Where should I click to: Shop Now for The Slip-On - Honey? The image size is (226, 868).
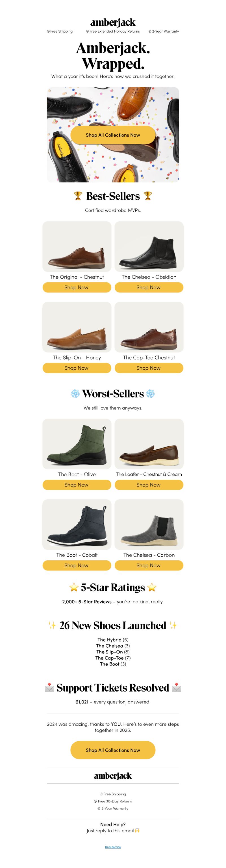[x=77, y=368]
